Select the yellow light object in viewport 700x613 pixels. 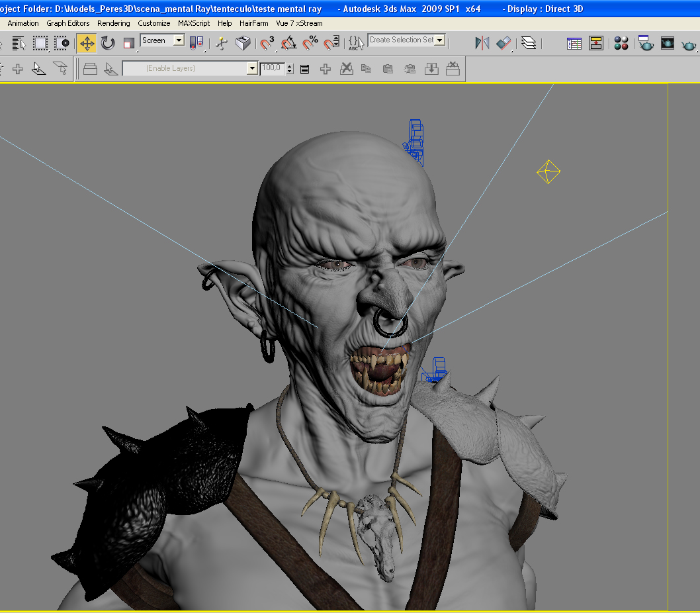pos(548,171)
